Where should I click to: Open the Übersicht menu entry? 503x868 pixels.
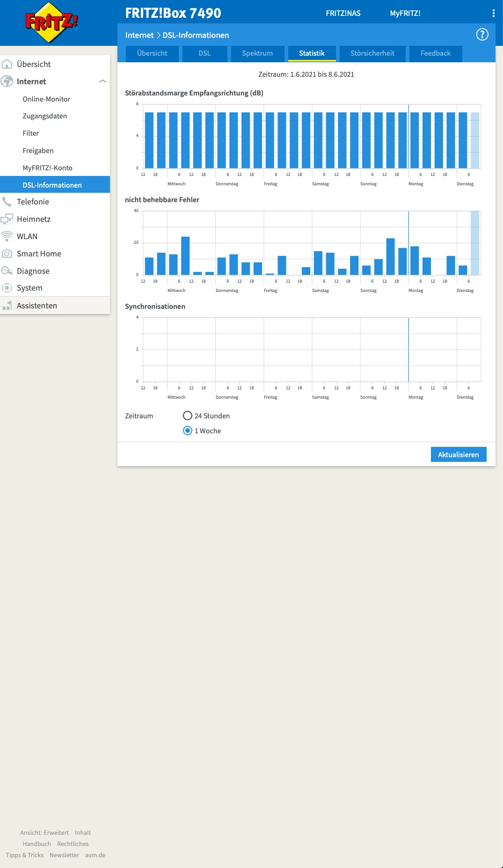point(34,64)
